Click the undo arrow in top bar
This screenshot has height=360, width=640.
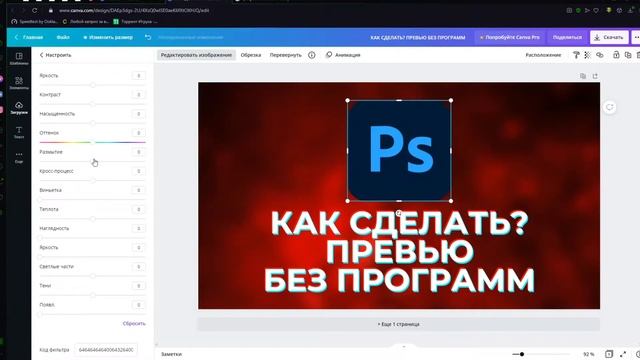(x=148, y=37)
